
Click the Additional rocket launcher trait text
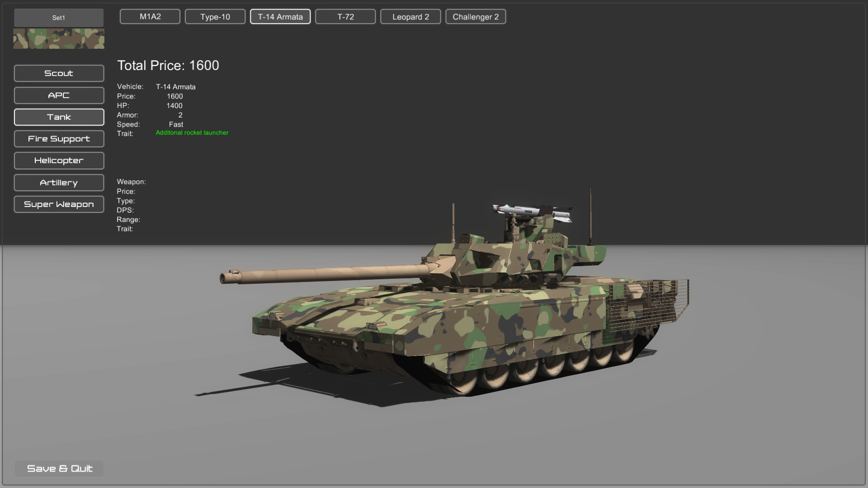point(191,132)
